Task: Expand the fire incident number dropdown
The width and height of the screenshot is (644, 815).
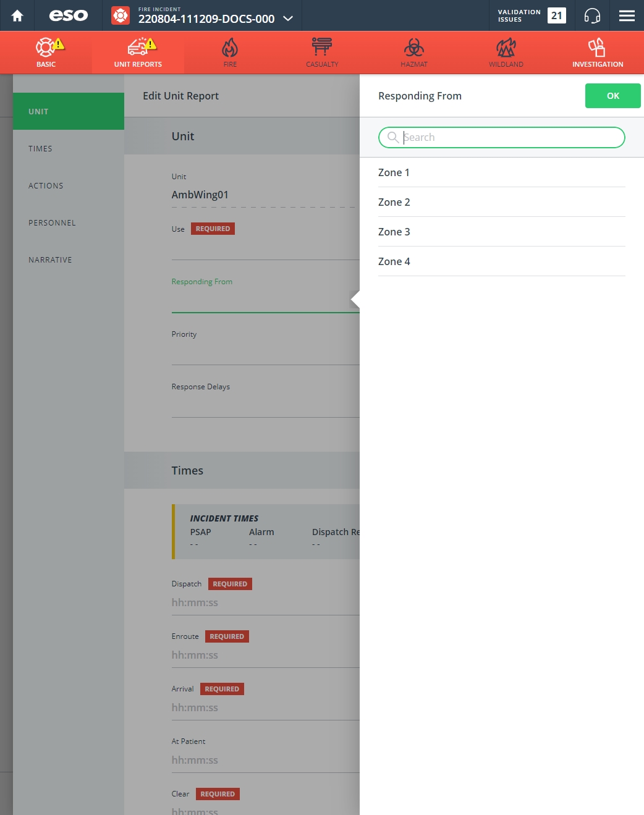Action: coord(288,19)
